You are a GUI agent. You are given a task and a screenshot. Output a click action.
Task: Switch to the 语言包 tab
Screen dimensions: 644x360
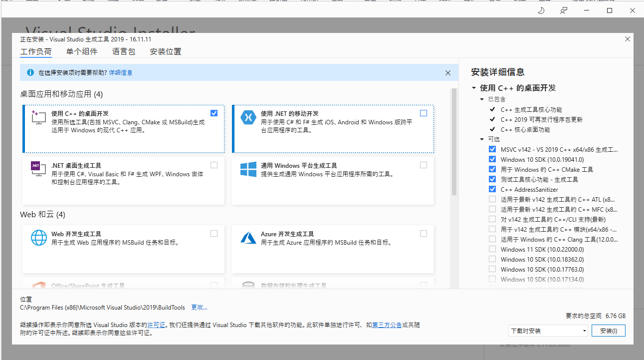pos(124,51)
